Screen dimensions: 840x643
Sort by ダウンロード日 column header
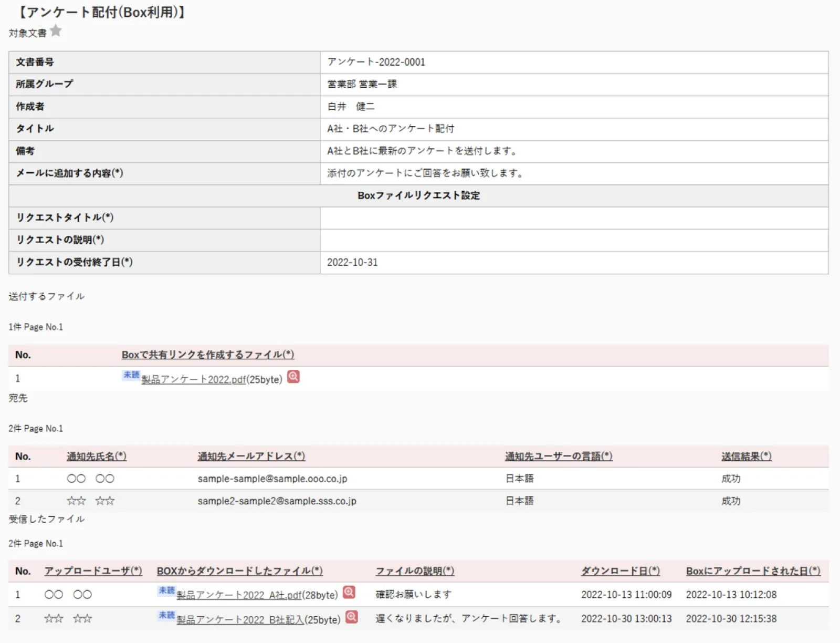621,571
